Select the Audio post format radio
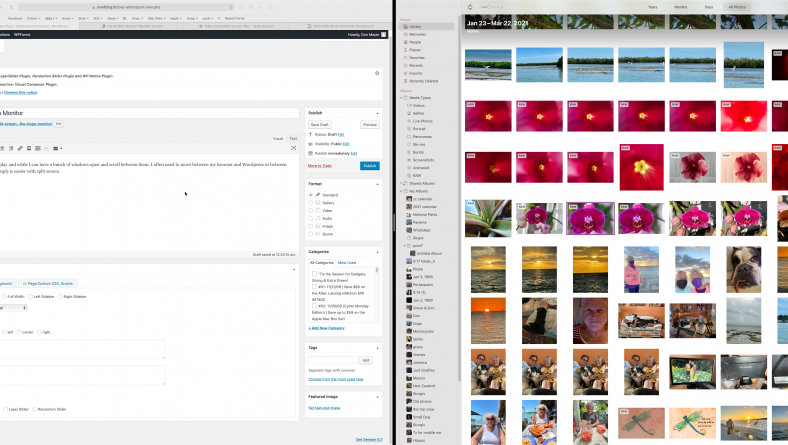Screen dimensions: 788x445 [311, 218]
